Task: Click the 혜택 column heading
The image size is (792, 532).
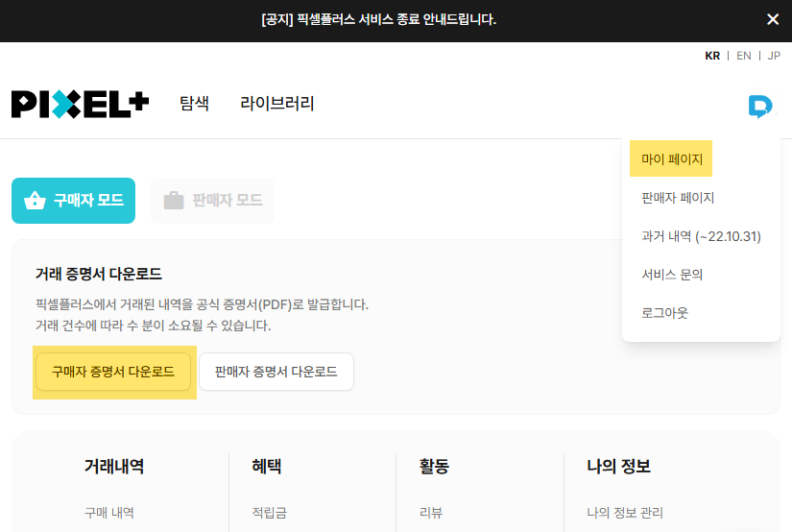Action: click(266, 466)
